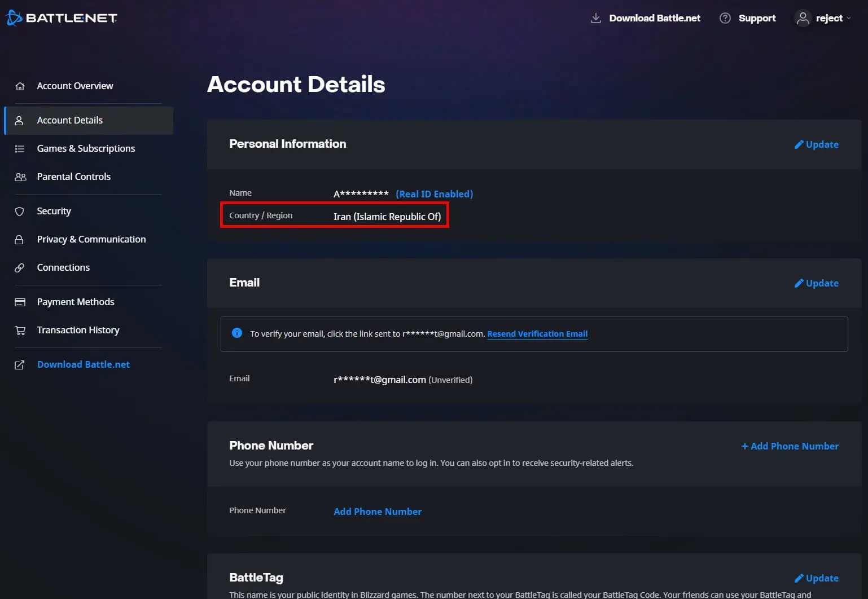This screenshot has width=868, height=599.
Task: Open Connections page
Action: pyautogui.click(x=63, y=267)
